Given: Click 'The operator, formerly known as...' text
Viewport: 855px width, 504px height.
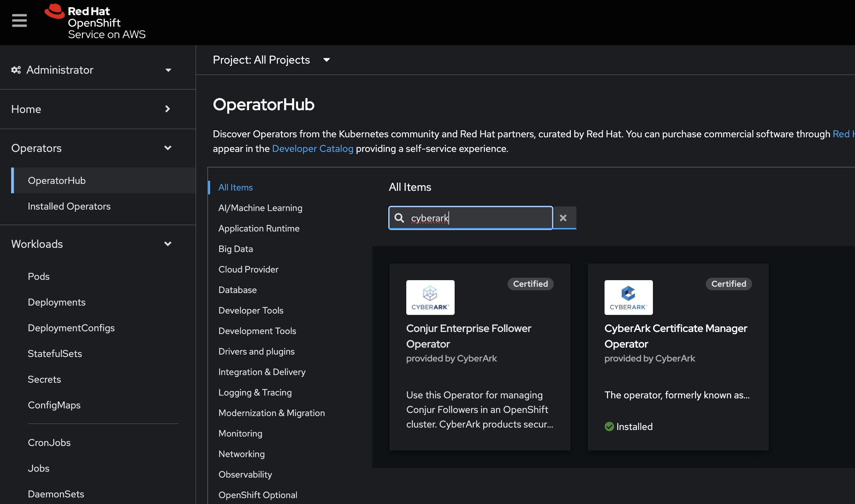Looking at the screenshot, I should tap(677, 395).
